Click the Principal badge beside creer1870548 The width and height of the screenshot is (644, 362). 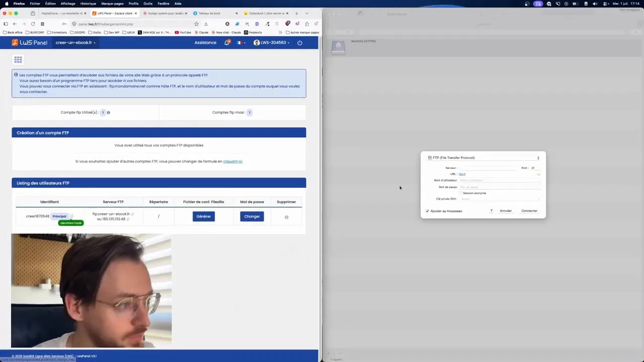59,216
